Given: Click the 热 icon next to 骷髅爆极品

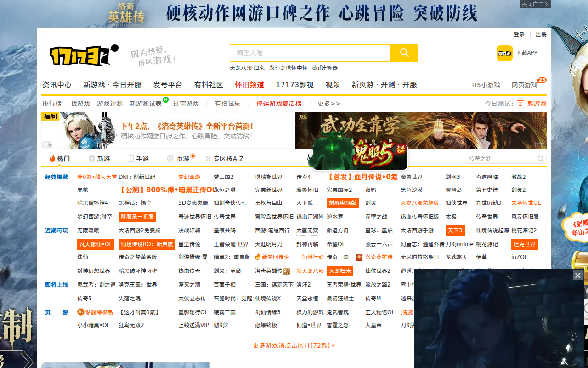Looking at the screenshot, I should point(81,312).
